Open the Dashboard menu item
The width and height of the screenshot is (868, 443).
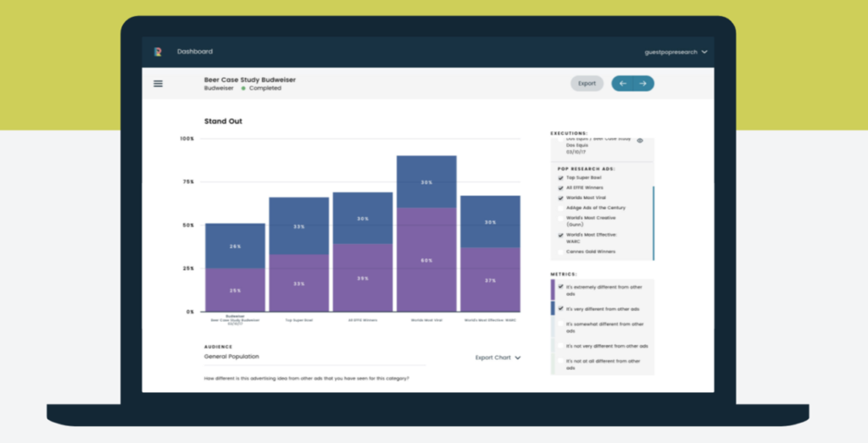point(195,52)
